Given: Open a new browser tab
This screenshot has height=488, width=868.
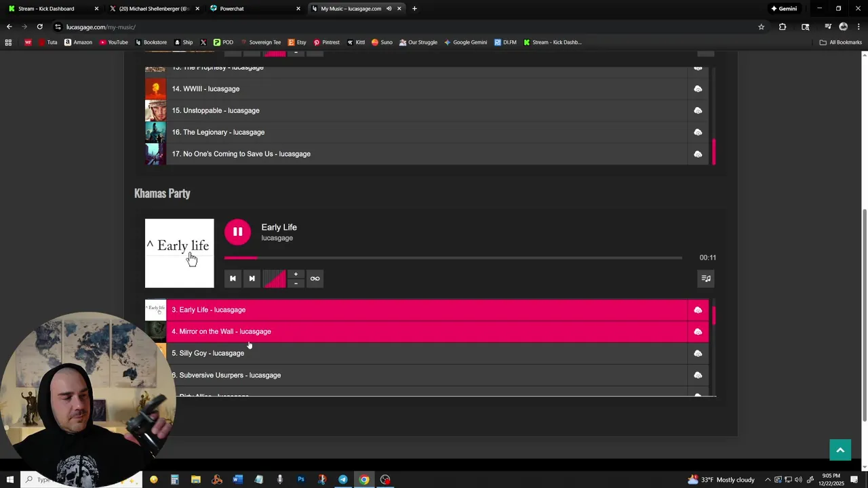Looking at the screenshot, I should pos(414,9).
